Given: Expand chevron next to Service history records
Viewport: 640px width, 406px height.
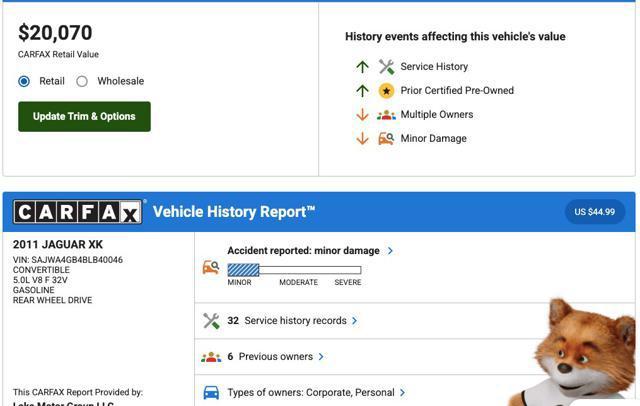Looking at the screenshot, I should [x=355, y=321].
